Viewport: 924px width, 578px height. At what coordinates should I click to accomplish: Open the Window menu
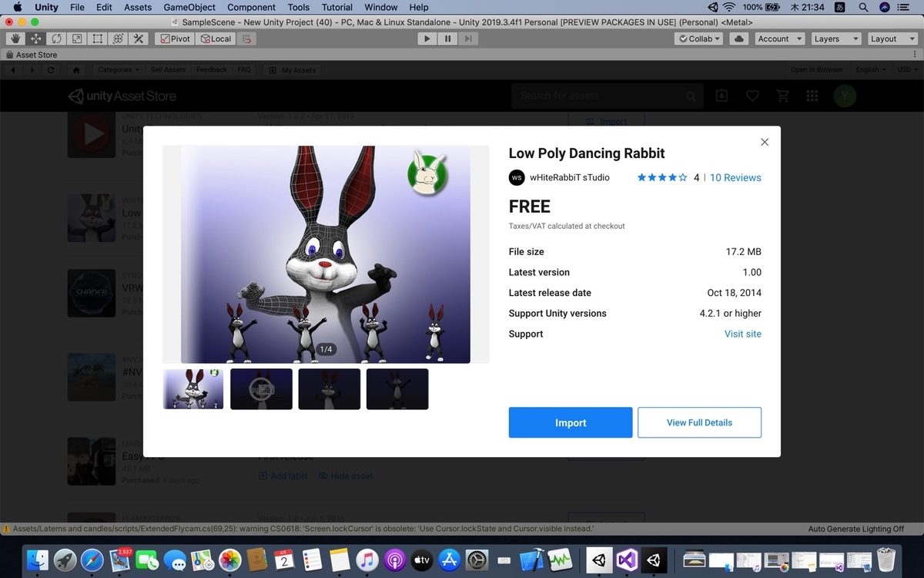pos(381,7)
